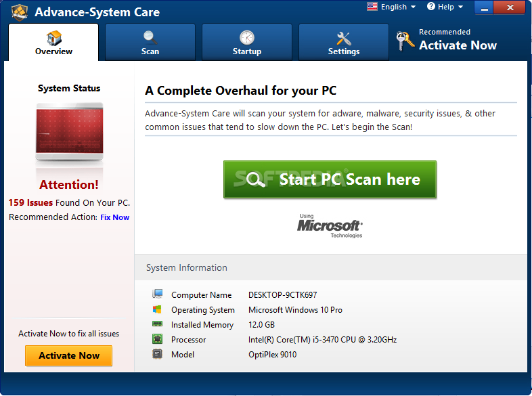Click the US flag language icon

[x=372, y=7]
